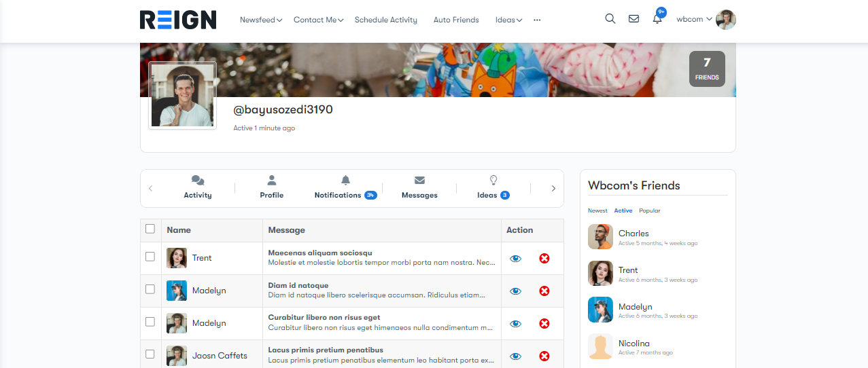Image resolution: width=868 pixels, height=368 pixels.
Task: Delete the Jaosn Caffets message with red X
Action: coord(544,356)
